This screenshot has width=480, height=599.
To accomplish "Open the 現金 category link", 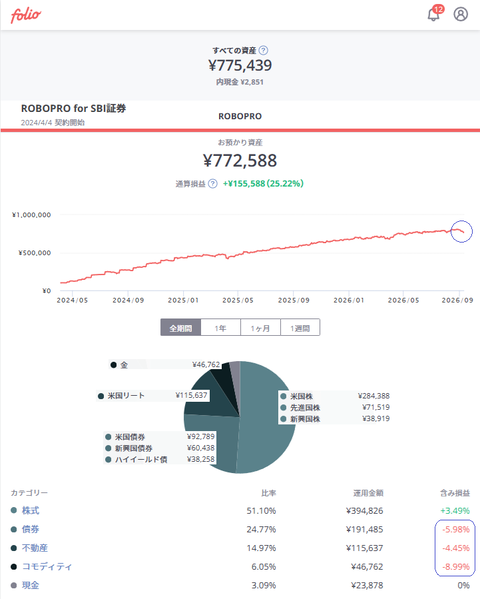I will (x=31, y=585).
